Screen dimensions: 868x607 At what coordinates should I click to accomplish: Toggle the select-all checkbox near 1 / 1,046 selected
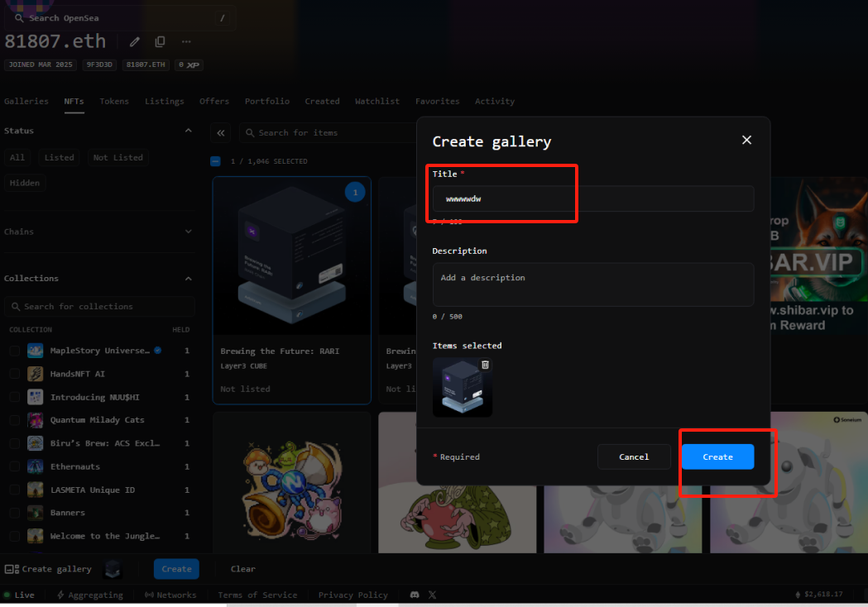215,161
